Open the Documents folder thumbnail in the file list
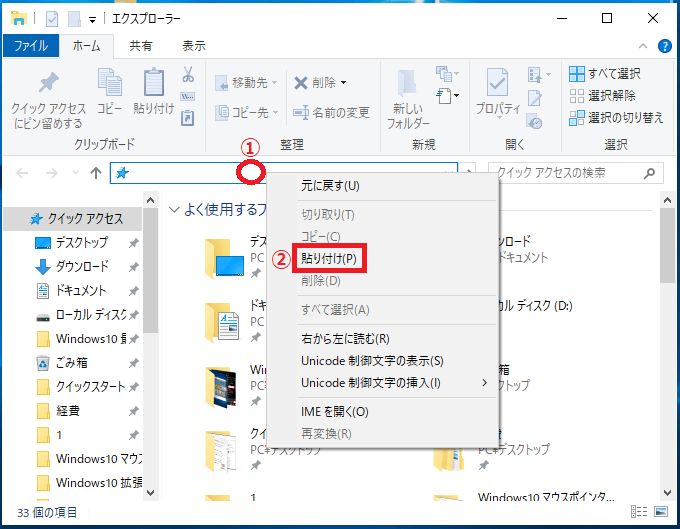The image size is (680, 529). tap(222, 323)
